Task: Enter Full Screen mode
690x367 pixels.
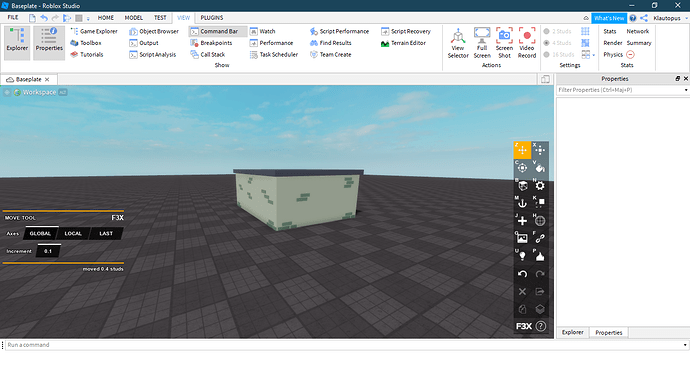Action: [x=482, y=43]
